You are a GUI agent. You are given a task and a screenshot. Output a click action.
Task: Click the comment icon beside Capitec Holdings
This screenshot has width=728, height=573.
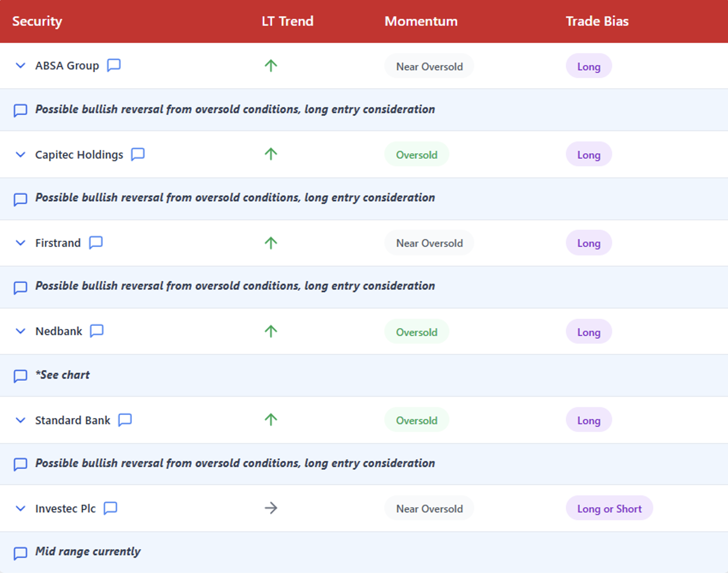[x=138, y=154]
